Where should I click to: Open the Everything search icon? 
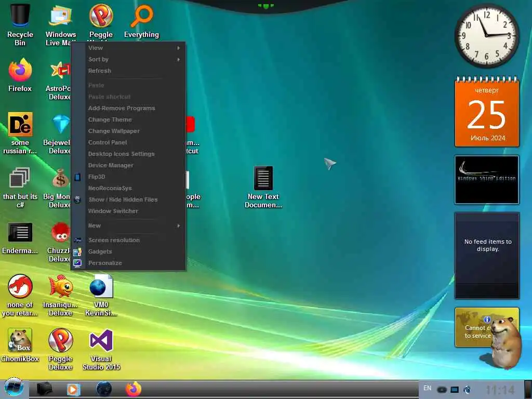coord(141,21)
